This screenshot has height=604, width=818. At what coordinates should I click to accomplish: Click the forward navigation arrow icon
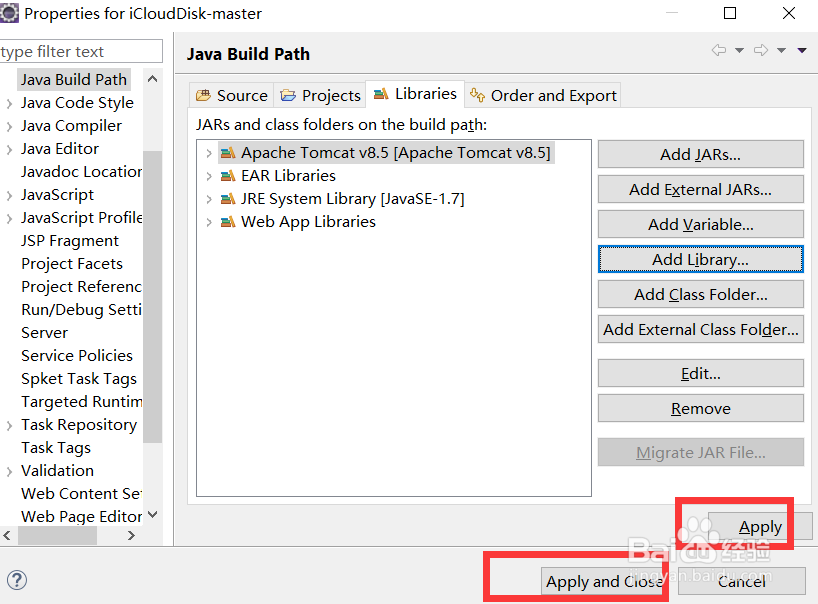[760, 51]
